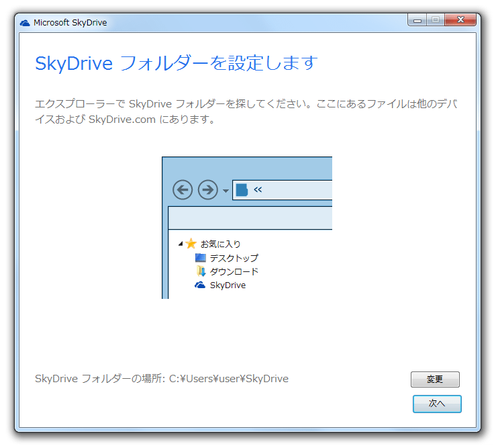Minimize the Microsoft SkyDrive window
The height and width of the screenshot is (448, 498).
click(x=417, y=20)
